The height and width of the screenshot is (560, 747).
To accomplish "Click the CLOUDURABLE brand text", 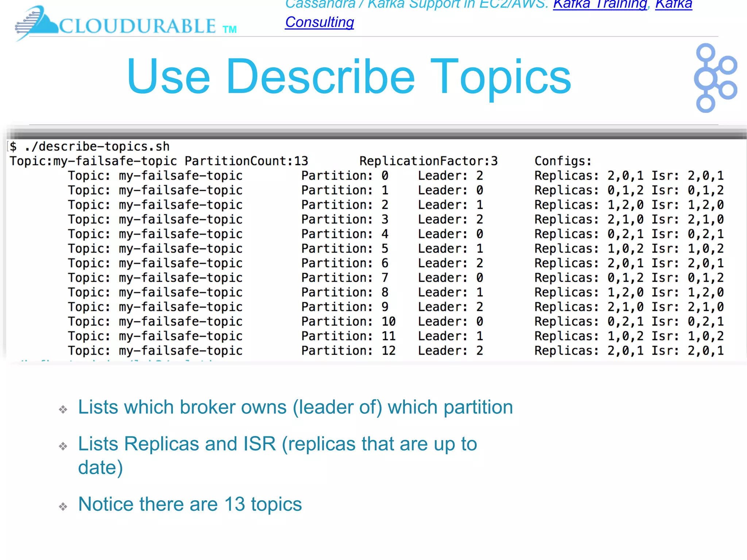I will pyautogui.click(x=138, y=26).
